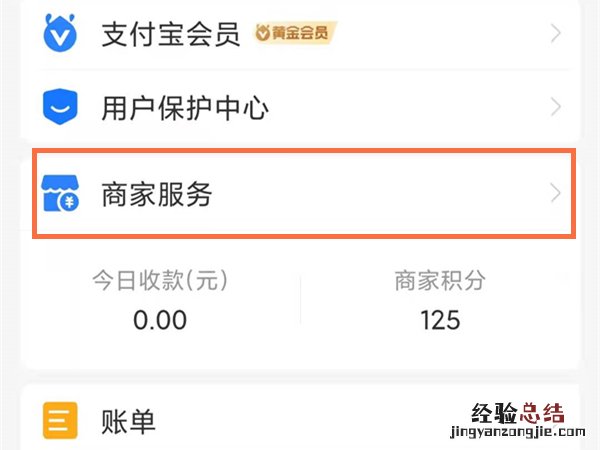Tap the yellow 账单 bill icon
The height and width of the screenshot is (450, 600).
[x=59, y=421]
